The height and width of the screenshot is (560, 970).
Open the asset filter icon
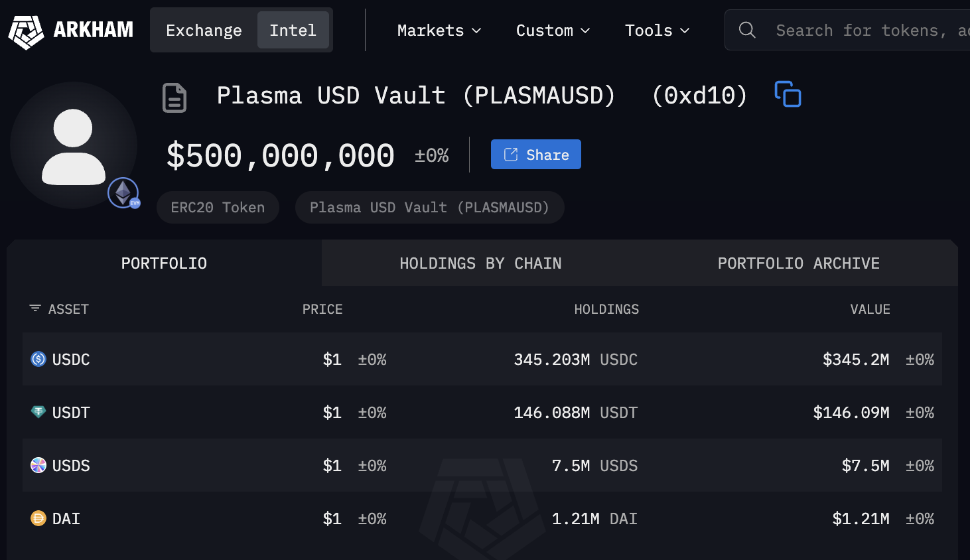35,309
